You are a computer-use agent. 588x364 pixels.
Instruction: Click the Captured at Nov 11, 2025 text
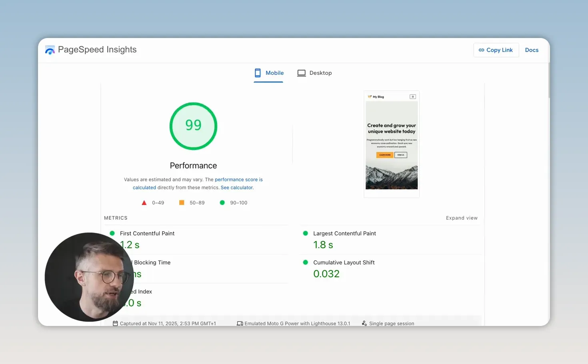tap(168, 324)
